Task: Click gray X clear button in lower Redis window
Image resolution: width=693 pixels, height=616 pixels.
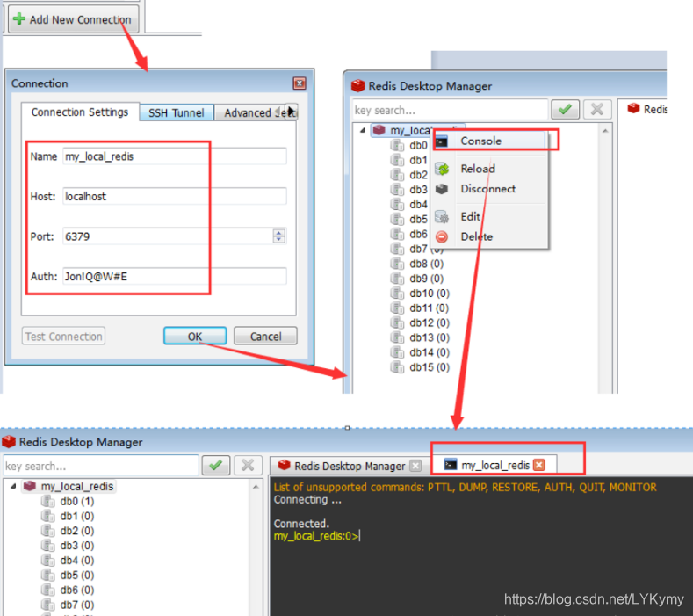Action: pyautogui.click(x=248, y=465)
